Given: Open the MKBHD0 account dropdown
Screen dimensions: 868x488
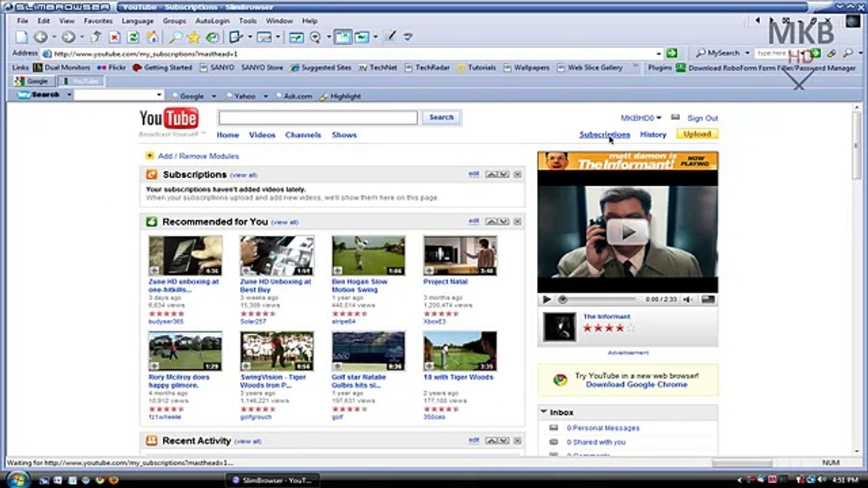Looking at the screenshot, I should click(x=640, y=118).
